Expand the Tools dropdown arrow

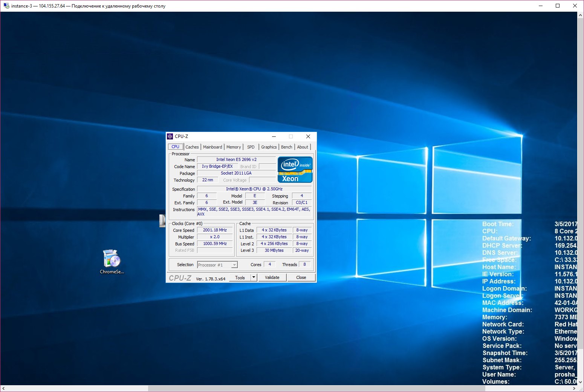click(x=254, y=277)
